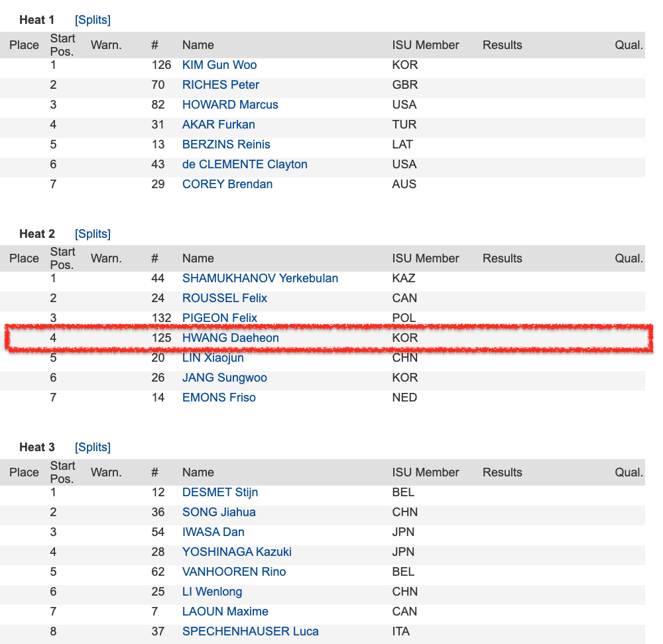Open ROUSSEL Felix skater page
The width and height of the screenshot is (663, 644).
click(224, 298)
